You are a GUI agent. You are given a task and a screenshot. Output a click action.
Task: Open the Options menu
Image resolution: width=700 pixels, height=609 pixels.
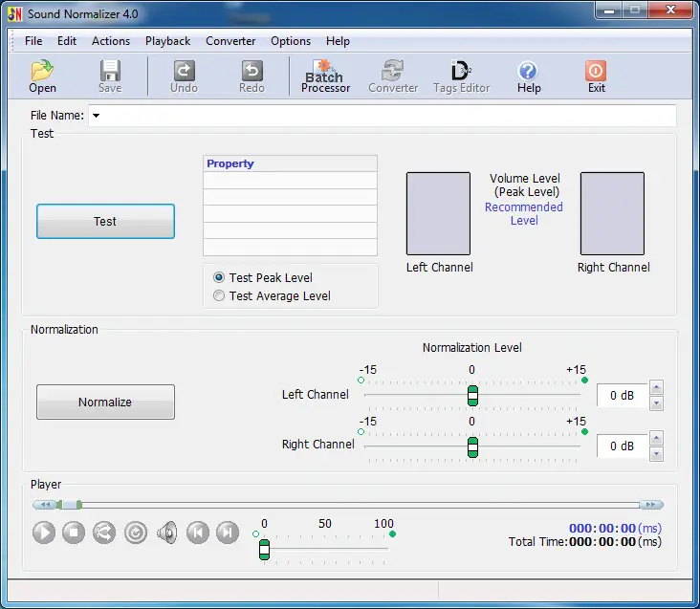[x=291, y=41]
